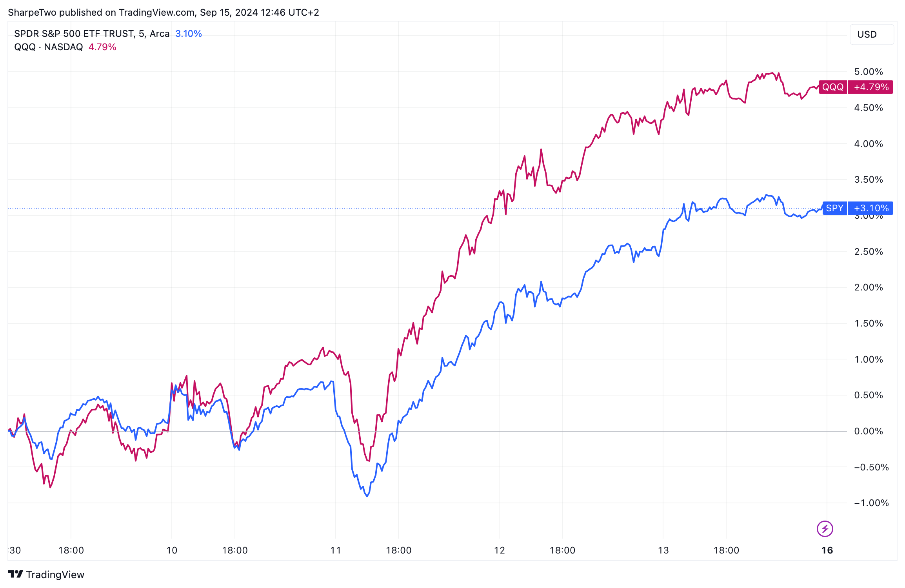Click date label 10 on time axis
Image resolution: width=905 pixels, height=588 pixels.
coord(172,550)
